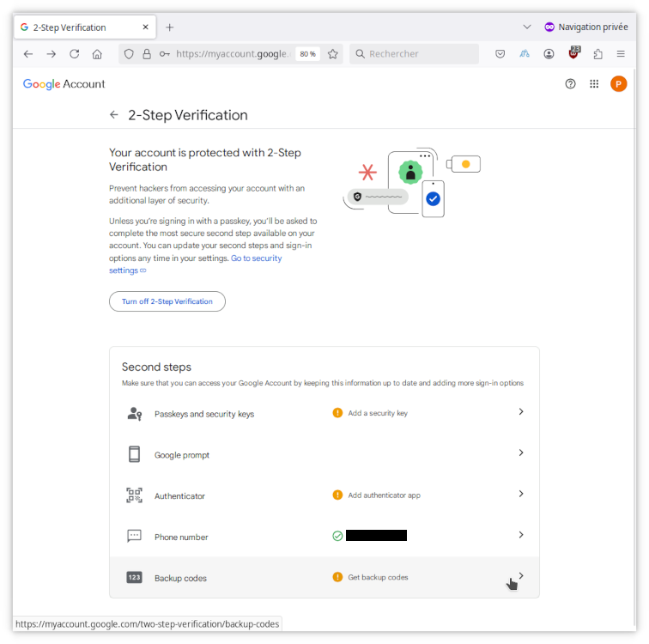Expand the Authenticator row chevron
Screen dimensions: 649x644
click(521, 494)
